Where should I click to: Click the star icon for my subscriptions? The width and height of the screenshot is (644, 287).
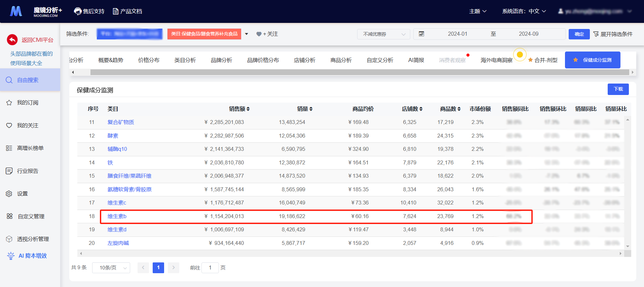[9, 103]
